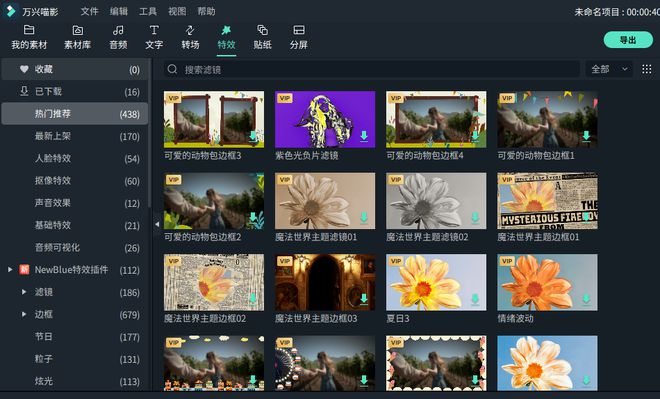Select the 夏日3 flower thumbnail
This screenshot has width=660, height=399.
tap(436, 282)
